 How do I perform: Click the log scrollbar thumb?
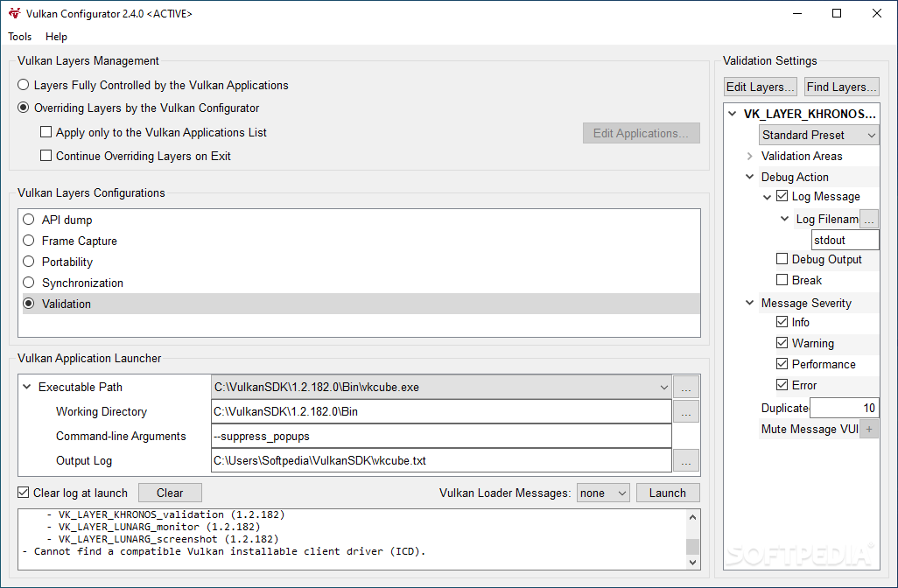coord(692,546)
